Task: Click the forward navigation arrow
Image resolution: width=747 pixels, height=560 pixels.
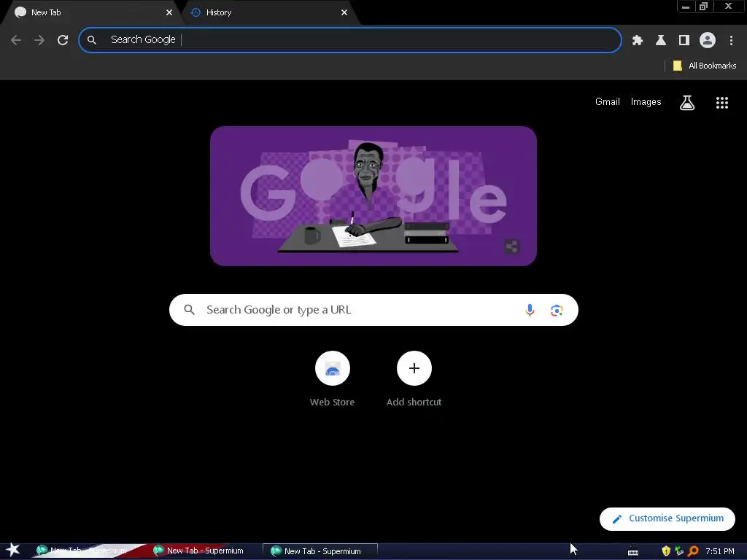Action: coord(39,40)
